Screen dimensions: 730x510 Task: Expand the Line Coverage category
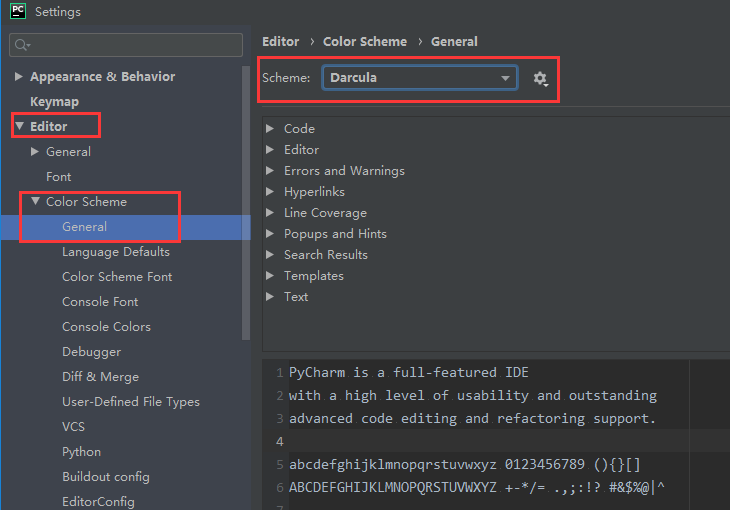point(270,212)
